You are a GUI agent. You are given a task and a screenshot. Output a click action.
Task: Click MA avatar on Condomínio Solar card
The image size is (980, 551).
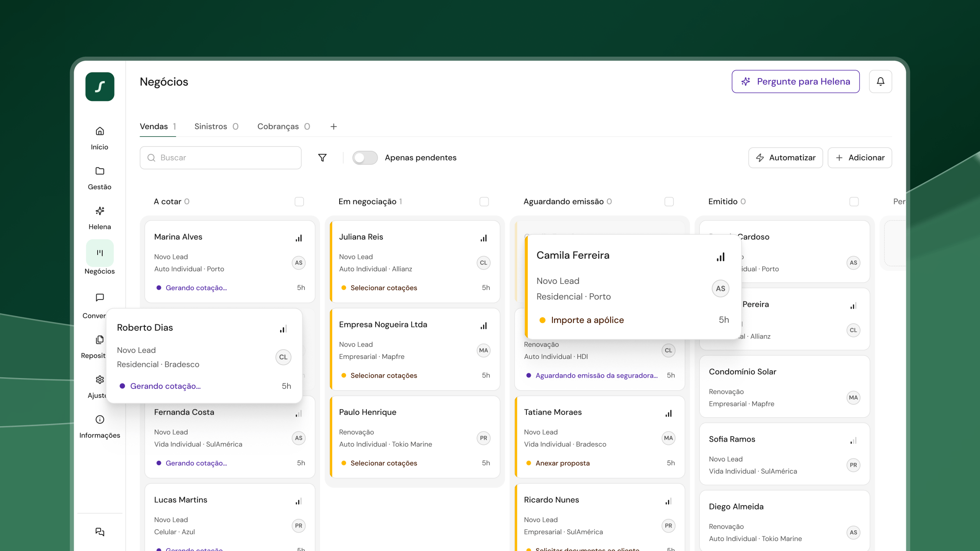click(x=853, y=397)
